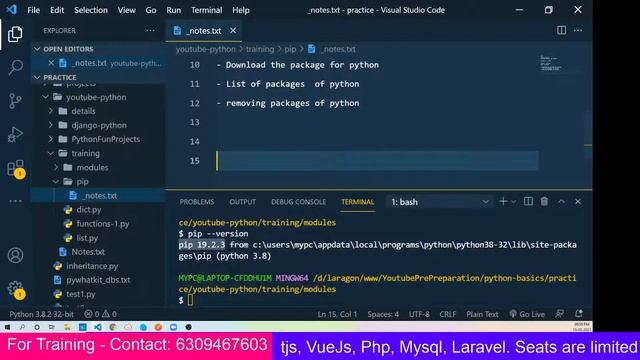Open the Edit menu

point(57,10)
